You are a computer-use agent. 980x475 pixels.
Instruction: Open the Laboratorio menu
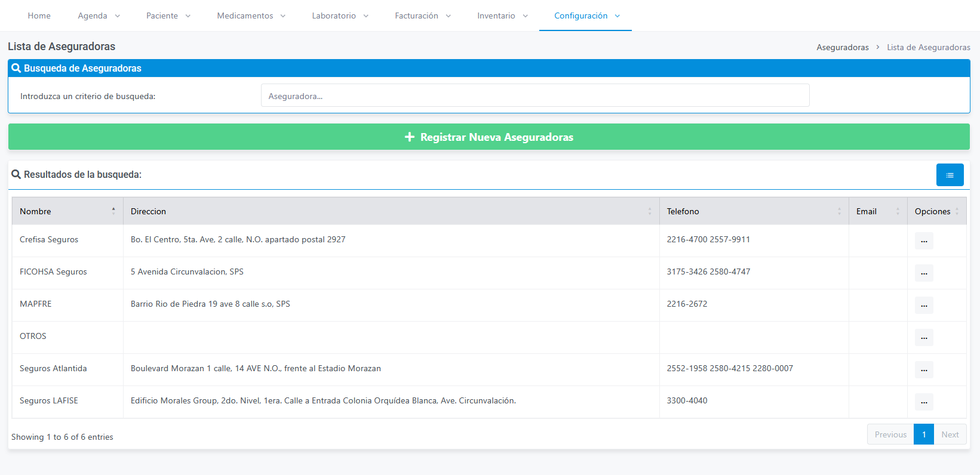340,16
